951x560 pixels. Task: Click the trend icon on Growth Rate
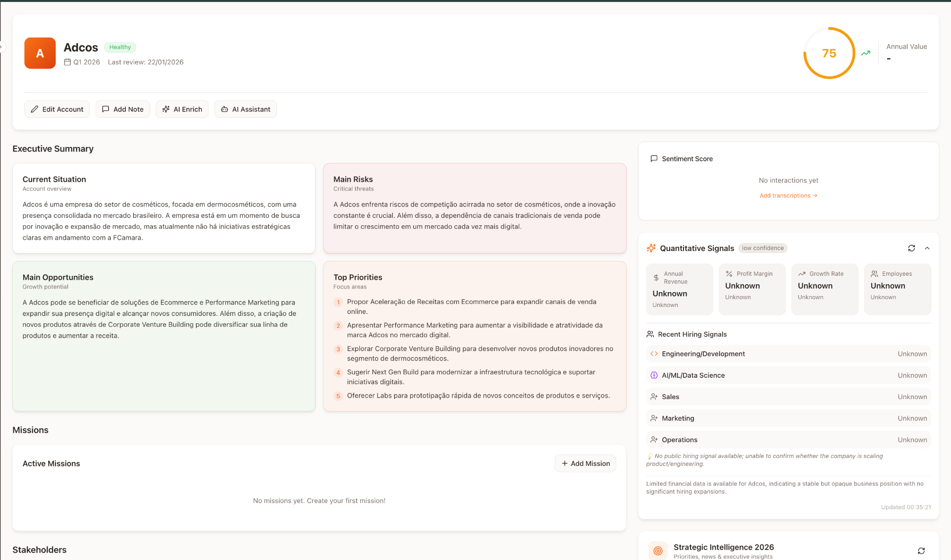(801, 274)
